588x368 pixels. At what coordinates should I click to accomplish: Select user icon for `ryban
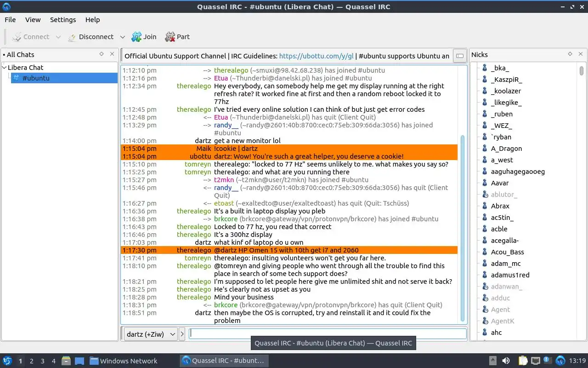[x=484, y=137]
